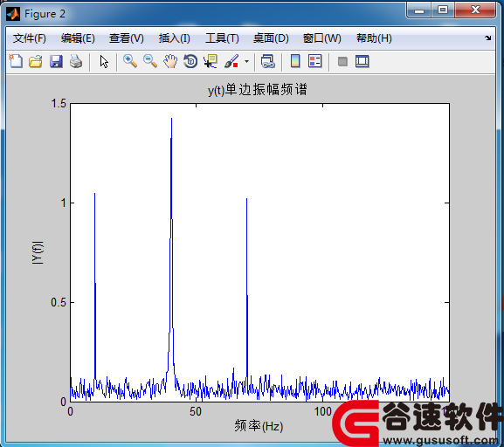Enable the Rotate 3D tool
The image size is (504, 447).
click(x=190, y=61)
